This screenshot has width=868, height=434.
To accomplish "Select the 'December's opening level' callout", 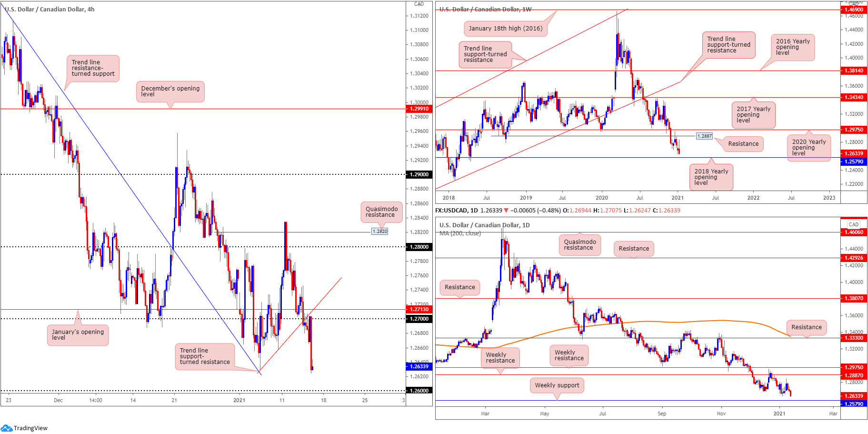I will coord(170,91).
